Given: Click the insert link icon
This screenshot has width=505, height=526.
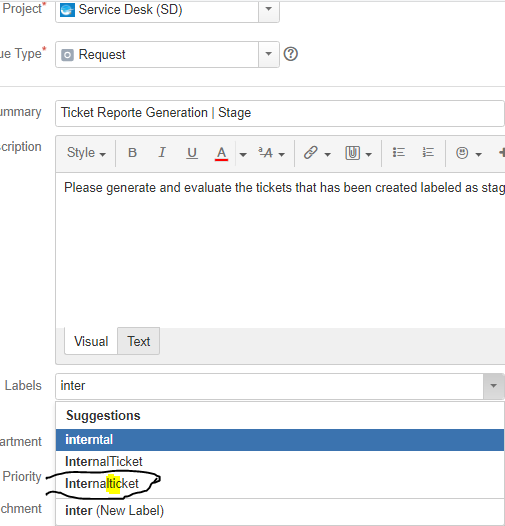Looking at the screenshot, I should (x=311, y=153).
